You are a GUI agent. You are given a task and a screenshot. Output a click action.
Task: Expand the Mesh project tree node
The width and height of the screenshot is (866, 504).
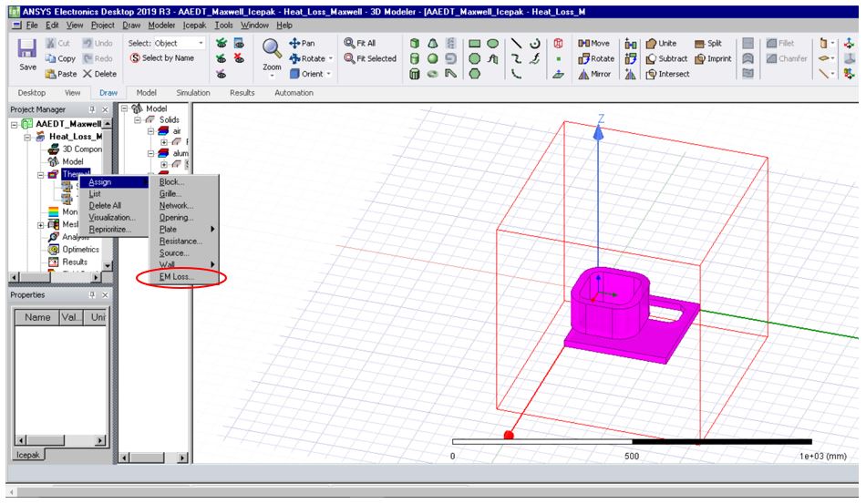pyautogui.click(x=41, y=225)
